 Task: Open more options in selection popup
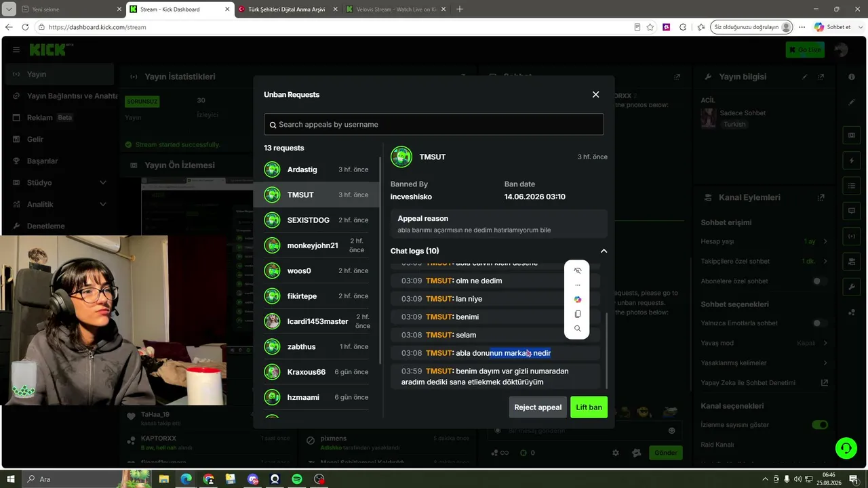(x=578, y=285)
